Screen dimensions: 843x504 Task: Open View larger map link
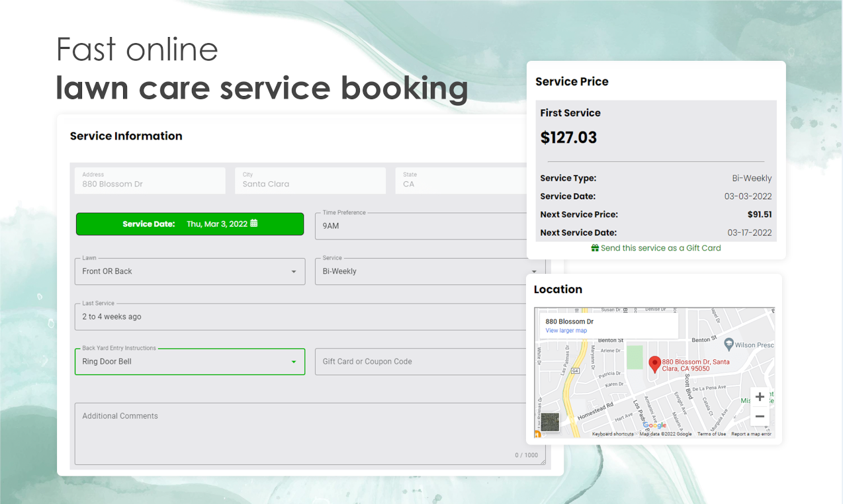566,331
